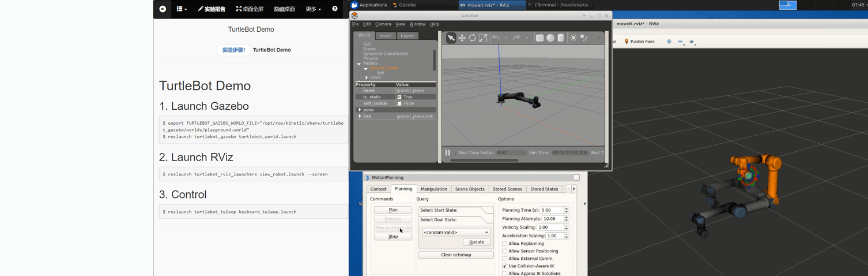This screenshot has height=276, width=868.
Task: Click the Stop button
Action: [x=393, y=237]
